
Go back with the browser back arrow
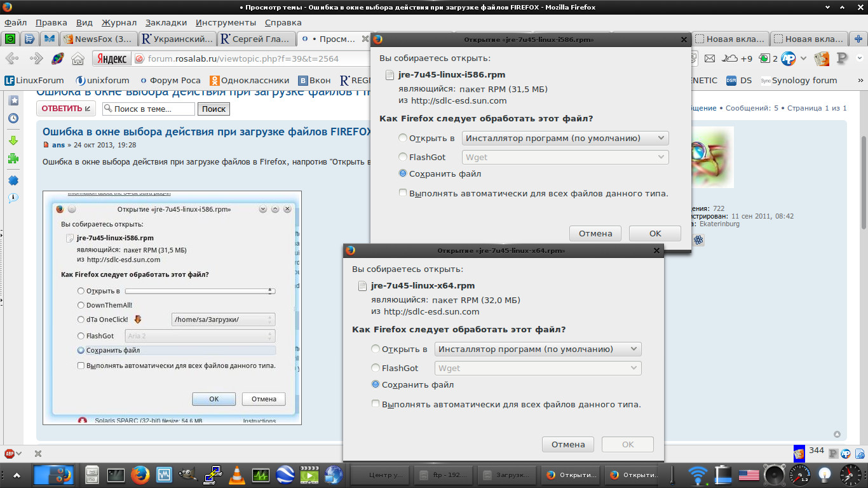coord(12,59)
